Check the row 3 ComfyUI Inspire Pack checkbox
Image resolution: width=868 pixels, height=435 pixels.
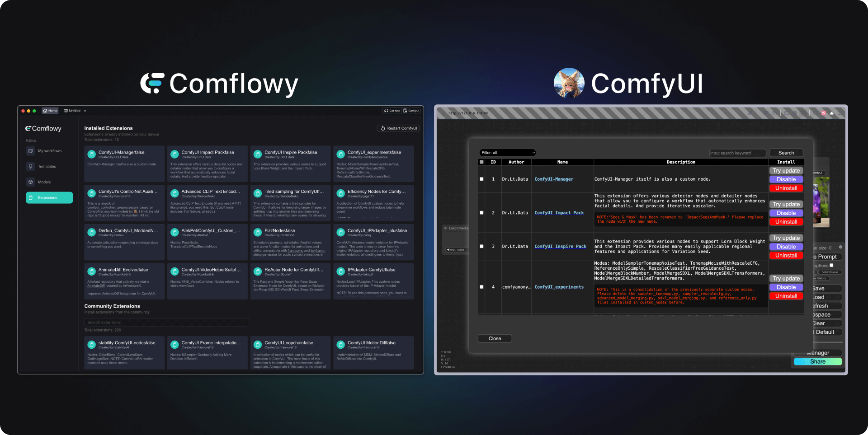click(x=481, y=247)
